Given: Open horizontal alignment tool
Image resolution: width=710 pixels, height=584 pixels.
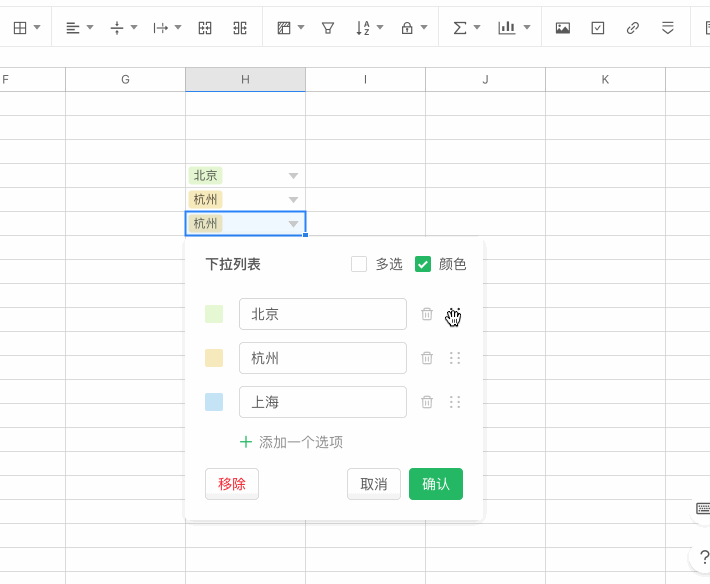Looking at the screenshot, I should (x=72, y=28).
